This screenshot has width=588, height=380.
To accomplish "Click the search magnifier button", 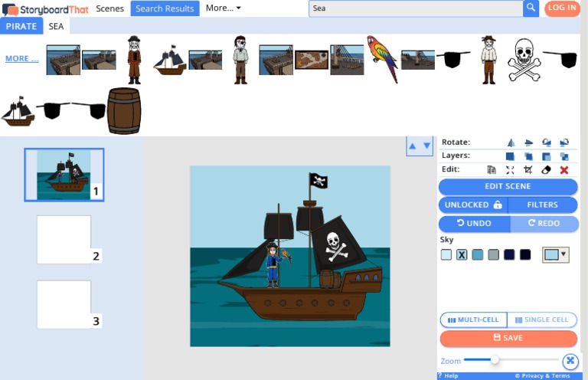I will (x=531, y=8).
